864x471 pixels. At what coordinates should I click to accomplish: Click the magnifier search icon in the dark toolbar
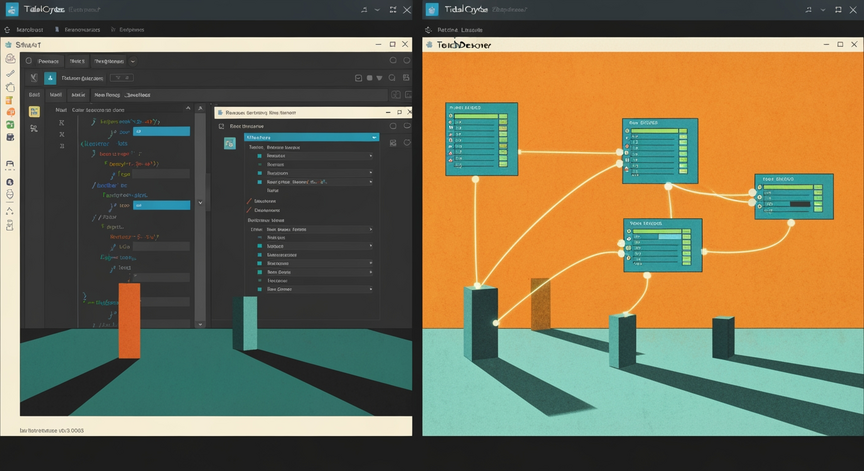tap(392, 78)
